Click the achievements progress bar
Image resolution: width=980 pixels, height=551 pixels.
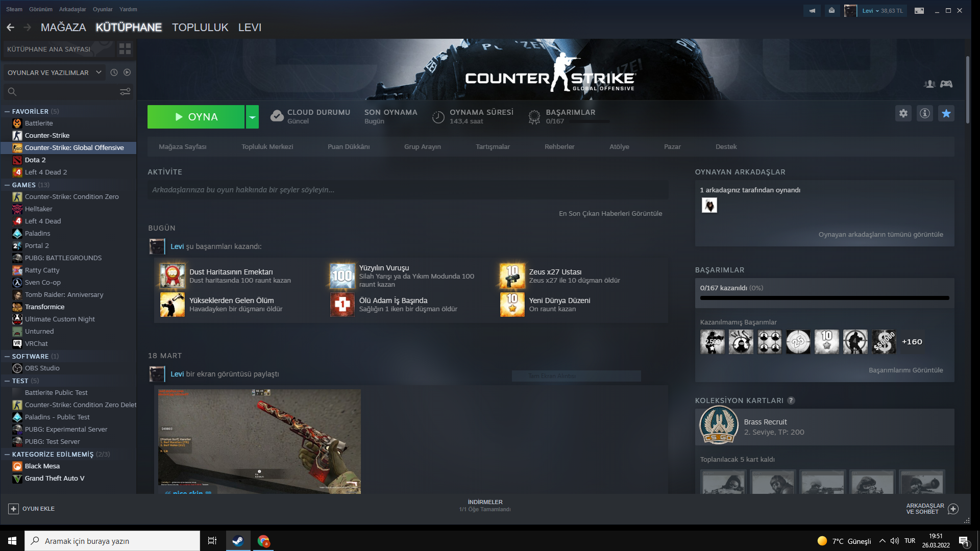824,298
